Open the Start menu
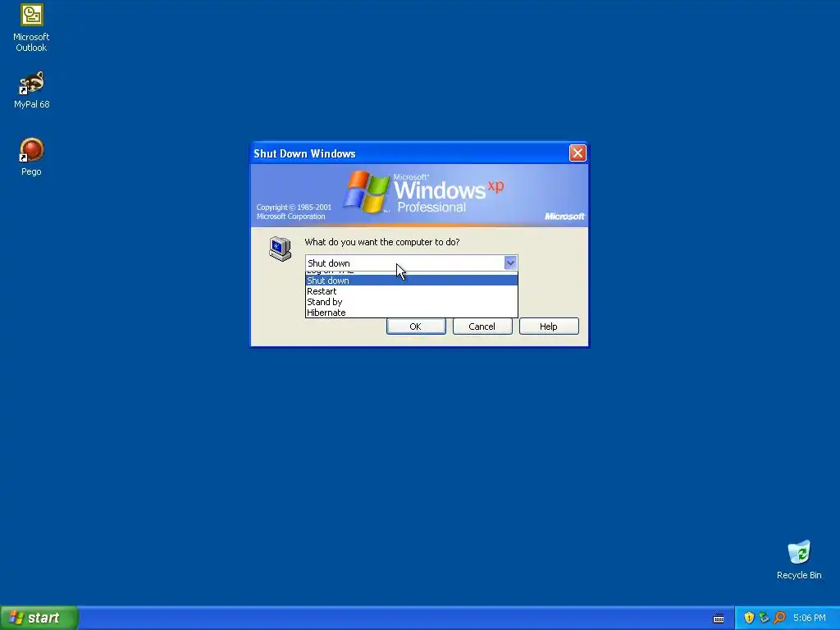840x630 pixels. 39,618
